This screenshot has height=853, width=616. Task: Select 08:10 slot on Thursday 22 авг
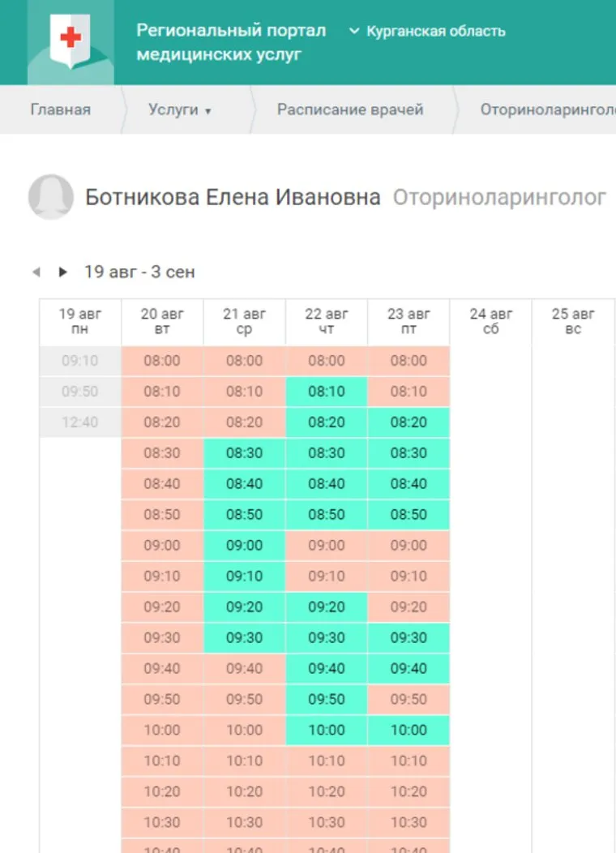(x=327, y=392)
